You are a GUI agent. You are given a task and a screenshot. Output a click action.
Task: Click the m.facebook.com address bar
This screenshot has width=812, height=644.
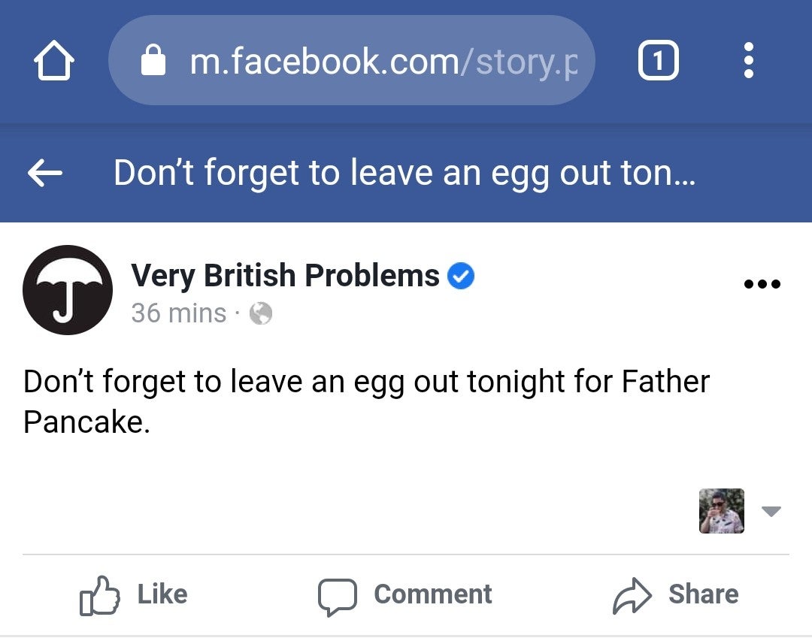tap(352, 60)
